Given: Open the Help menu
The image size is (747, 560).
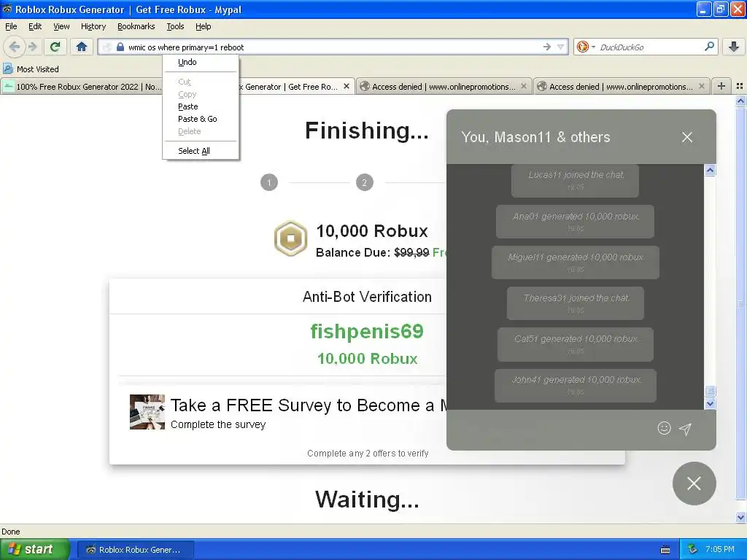Looking at the screenshot, I should pyautogui.click(x=204, y=26).
